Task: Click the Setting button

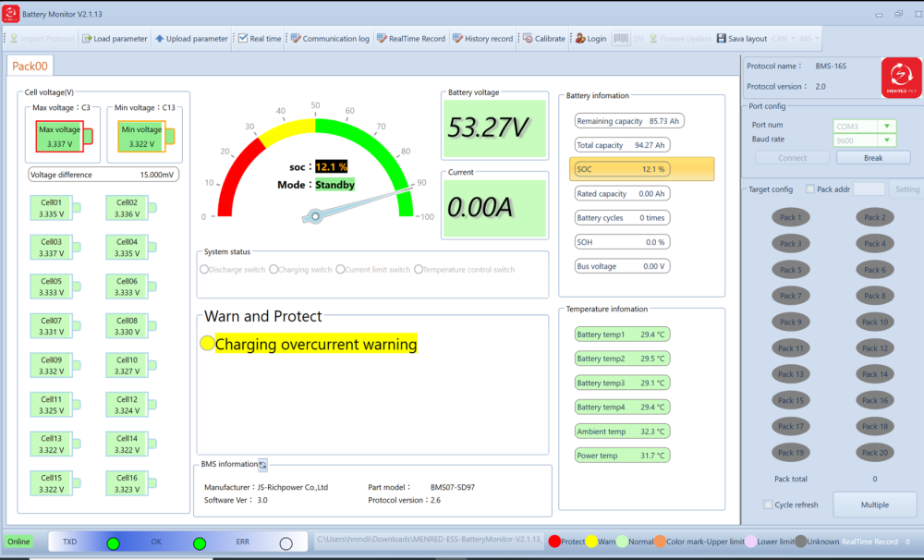Action: [906, 189]
